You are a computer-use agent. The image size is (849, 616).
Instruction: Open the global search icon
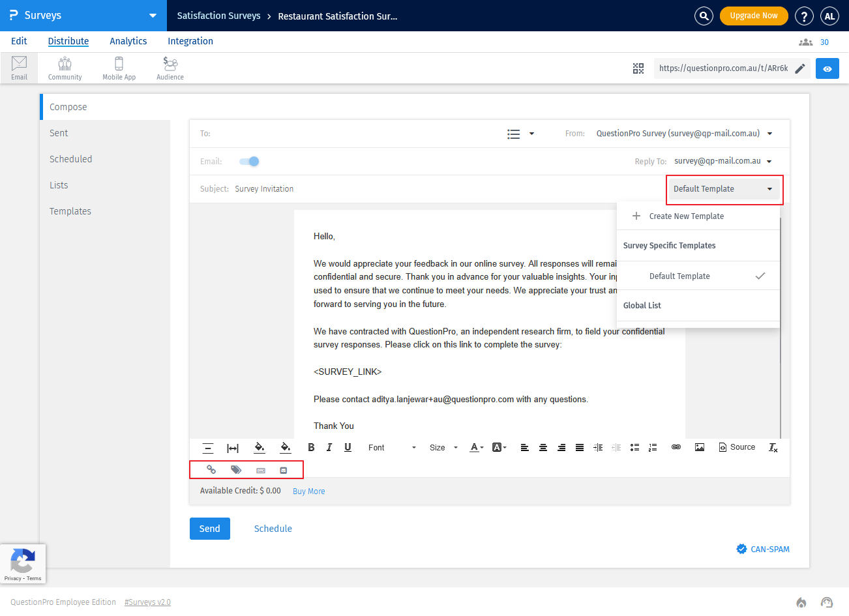tap(704, 16)
